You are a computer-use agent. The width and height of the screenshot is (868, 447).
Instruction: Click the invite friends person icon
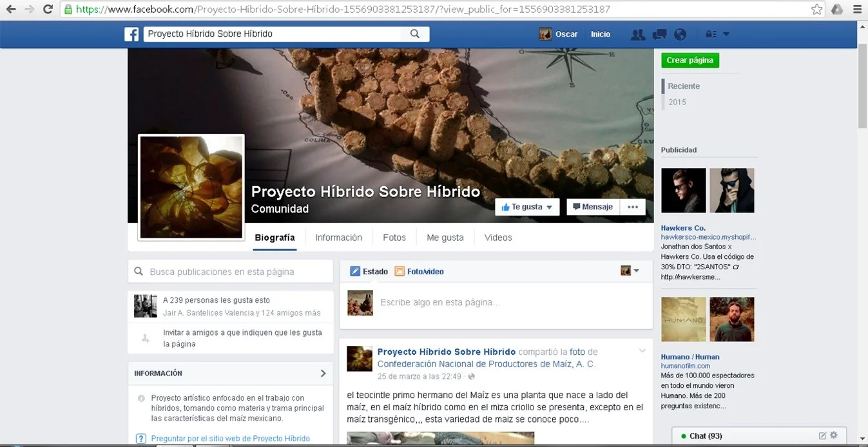[145, 338]
